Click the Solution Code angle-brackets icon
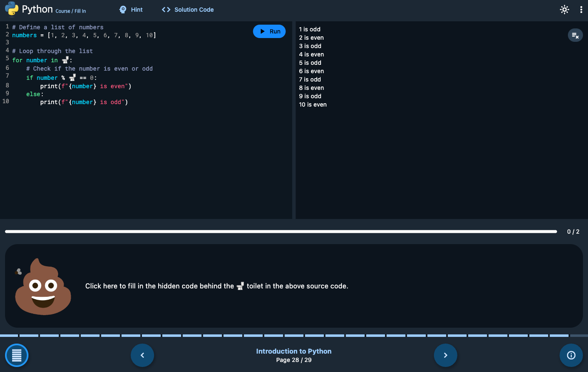 coord(166,9)
